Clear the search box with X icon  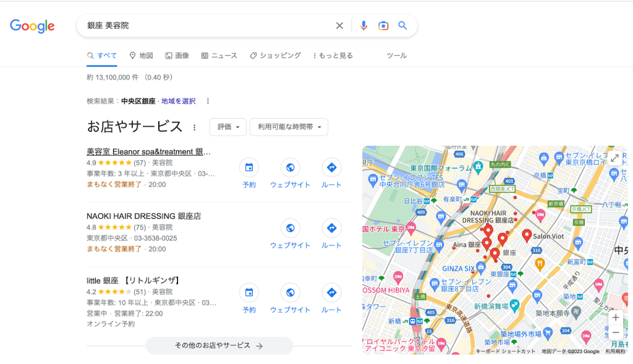click(339, 26)
